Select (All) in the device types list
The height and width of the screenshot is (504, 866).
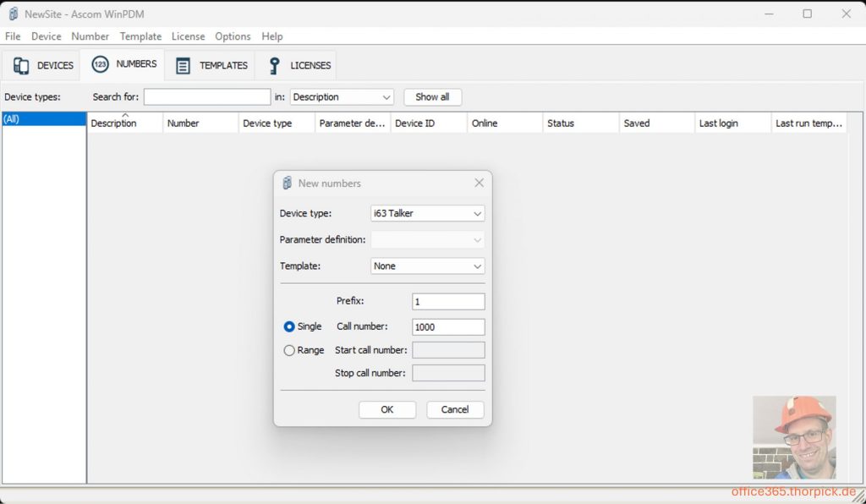44,119
